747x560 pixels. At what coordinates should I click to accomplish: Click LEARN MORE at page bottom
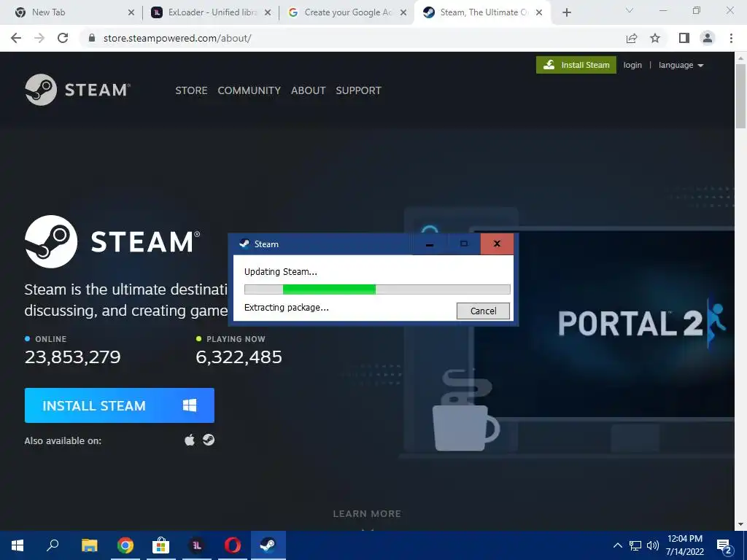[x=367, y=514]
